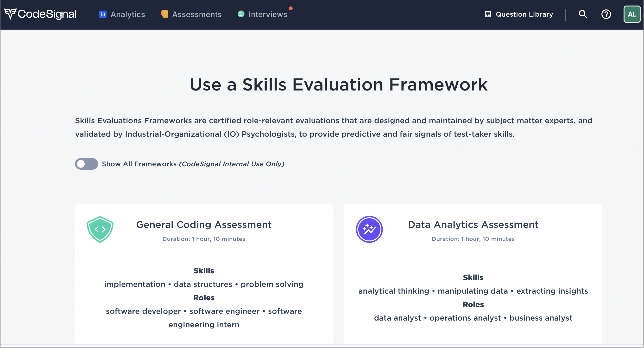The image size is (644, 348).
Task: Open the Question Library link
Action: (519, 14)
